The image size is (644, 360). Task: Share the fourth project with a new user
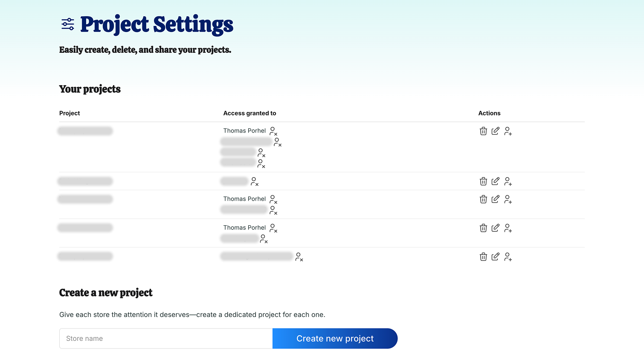point(508,228)
